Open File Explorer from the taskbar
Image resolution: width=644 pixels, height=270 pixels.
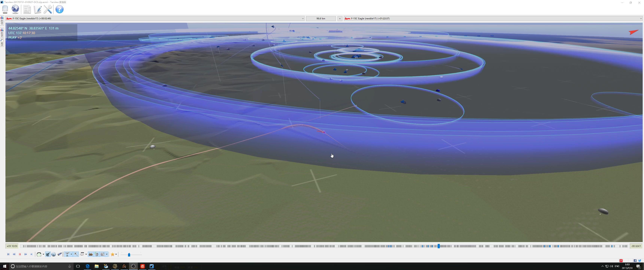coord(96,266)
